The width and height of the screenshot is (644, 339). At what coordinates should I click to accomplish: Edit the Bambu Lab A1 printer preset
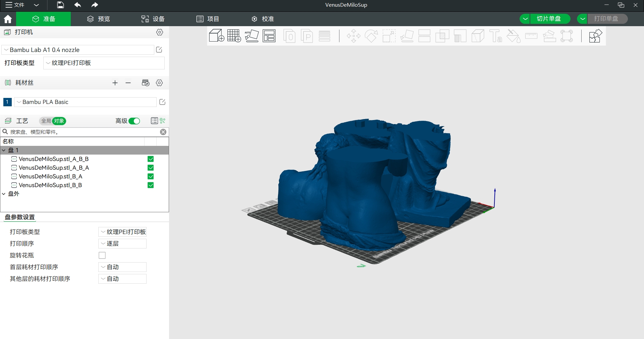pyautogui.click(x=159, y=50)
